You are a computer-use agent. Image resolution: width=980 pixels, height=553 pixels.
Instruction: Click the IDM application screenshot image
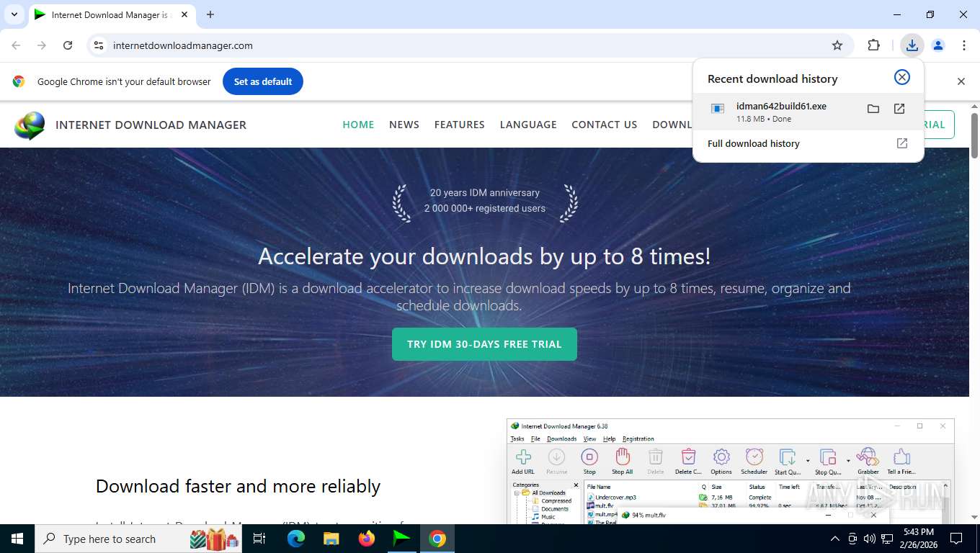[x=730, y=471]
